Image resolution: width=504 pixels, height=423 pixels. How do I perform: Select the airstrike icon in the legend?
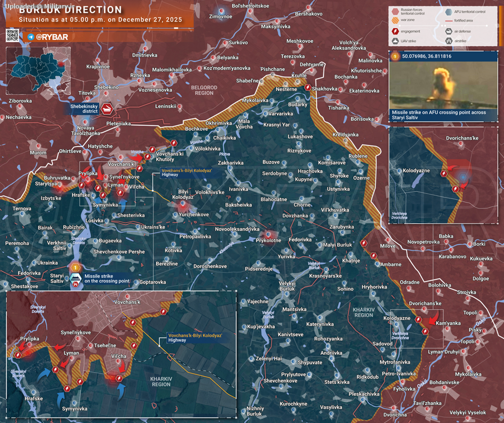[x=449, y=42]
